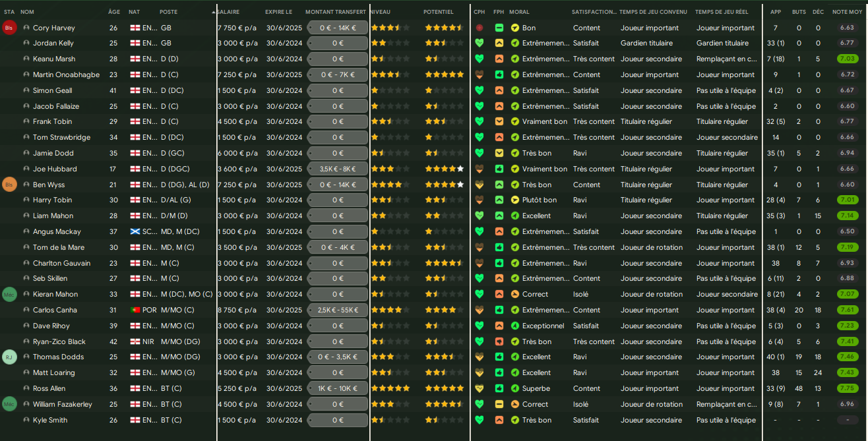The image size is (868, 441).
Task: Click the MORAL column header
Action: (x=519, y=12)
